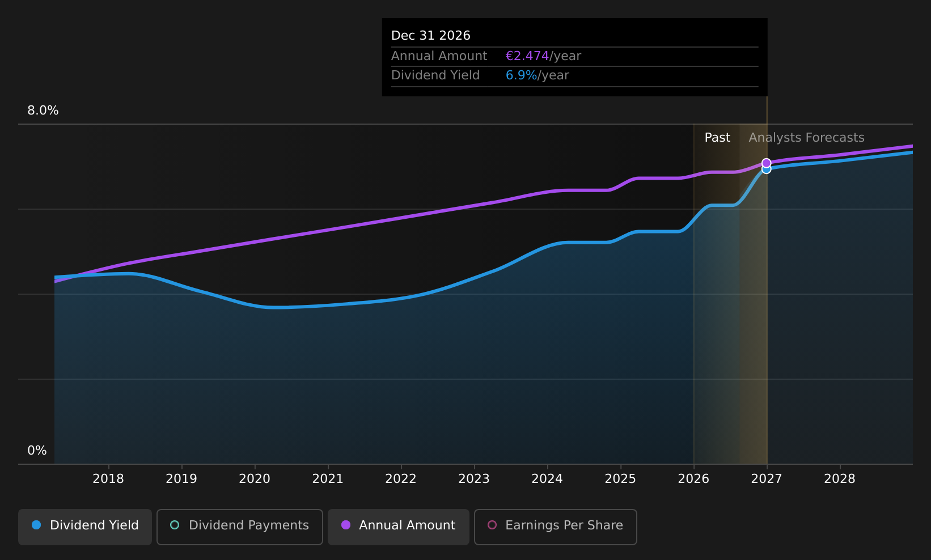Toggle the Dividend Yield legend series
Viewport: 931px width, 560px height.
click(x=85, y=527)
